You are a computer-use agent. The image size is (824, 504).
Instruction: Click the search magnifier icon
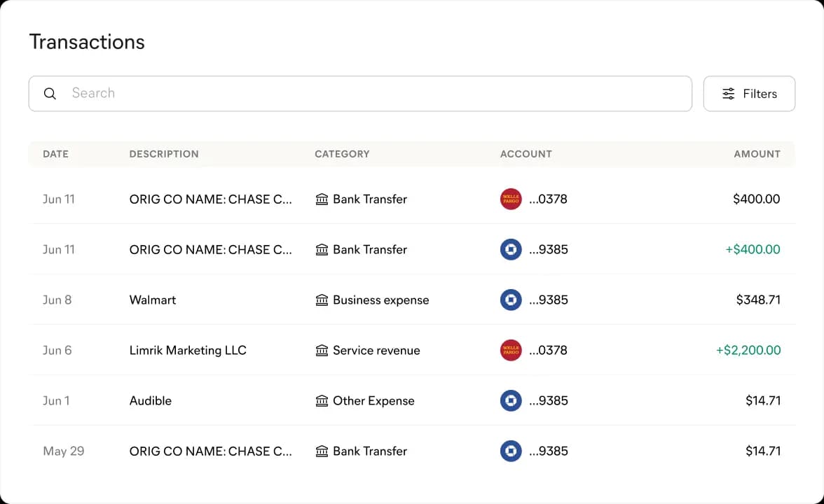tap(50, 93)
